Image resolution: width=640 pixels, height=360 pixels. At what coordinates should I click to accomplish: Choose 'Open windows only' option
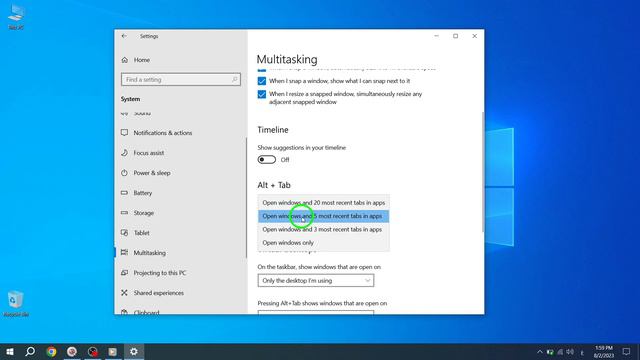coord(323,242)
